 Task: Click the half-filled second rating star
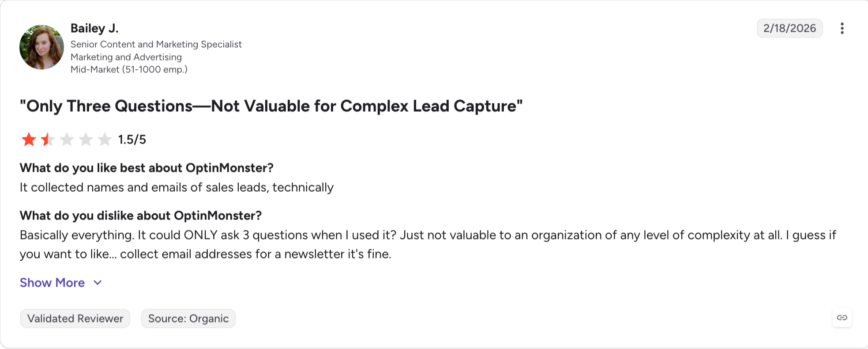pos(48,140)
